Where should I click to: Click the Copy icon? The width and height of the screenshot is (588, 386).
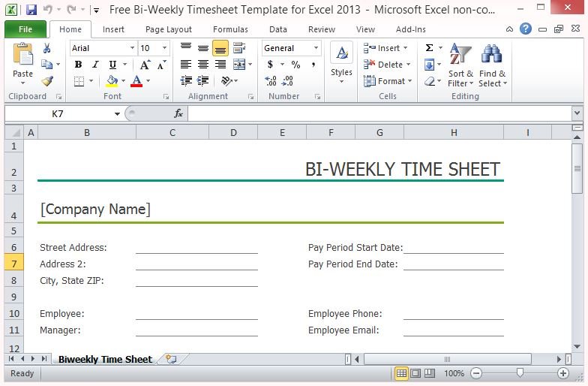click(x=46, y=65)
